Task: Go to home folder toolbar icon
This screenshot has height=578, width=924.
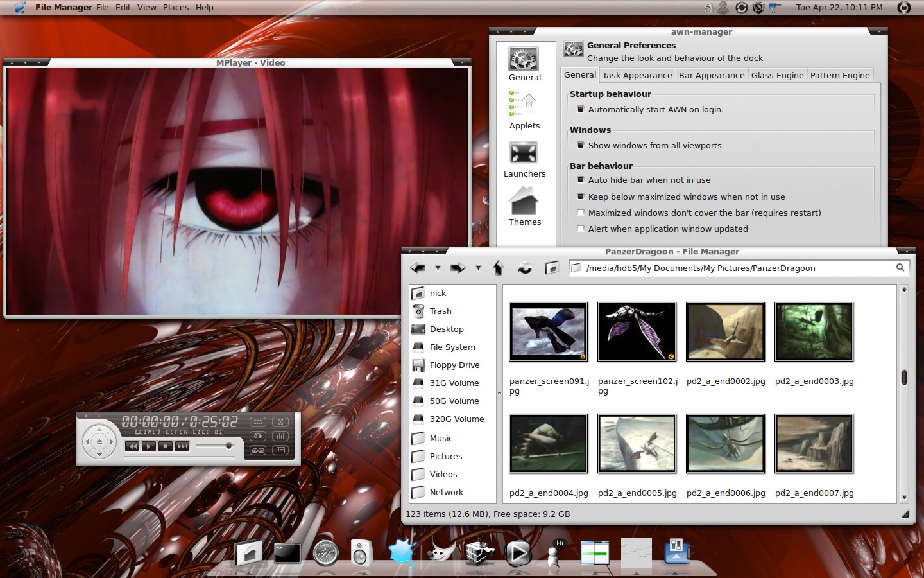Action: (x=552, y=268)
